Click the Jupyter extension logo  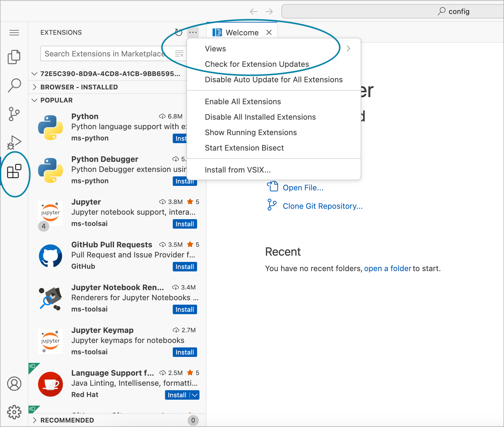(x=50, y=213)
